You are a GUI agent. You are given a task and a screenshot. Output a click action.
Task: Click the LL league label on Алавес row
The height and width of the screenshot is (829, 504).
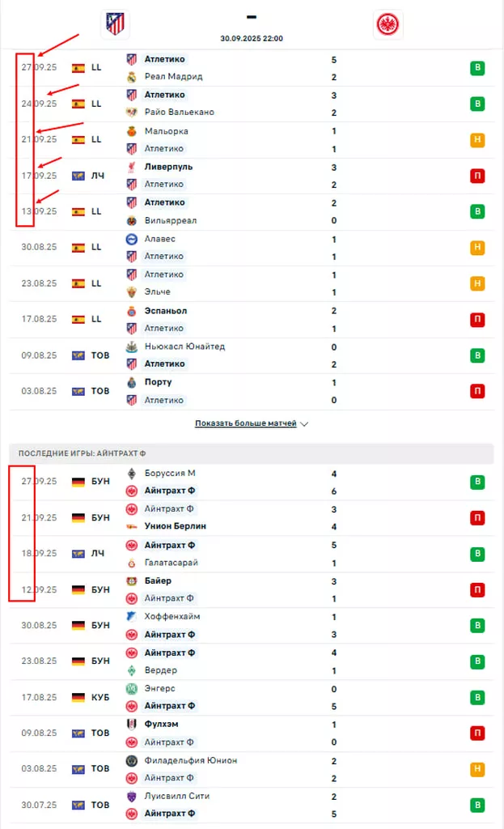pos(96,247)
